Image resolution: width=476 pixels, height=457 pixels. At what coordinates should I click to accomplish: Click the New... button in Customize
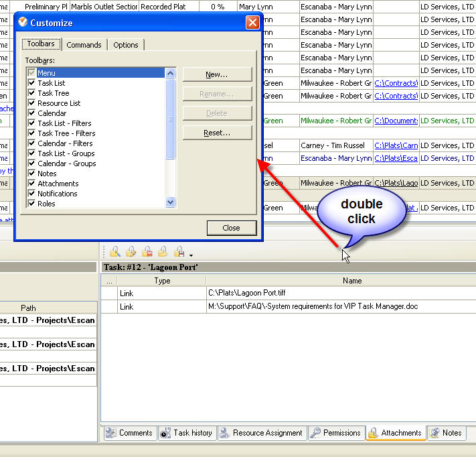(x=217, y=74)
